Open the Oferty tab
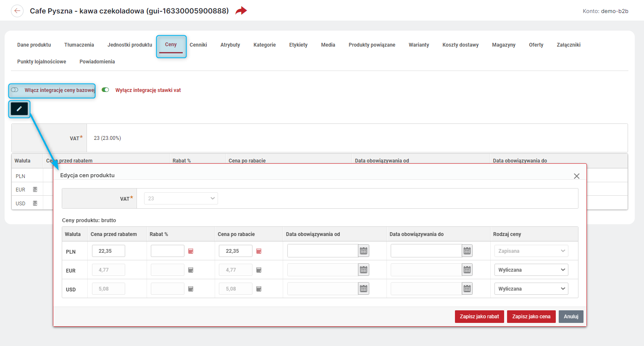The width and height of the screenshot is (644, 346). click(536, 45)
